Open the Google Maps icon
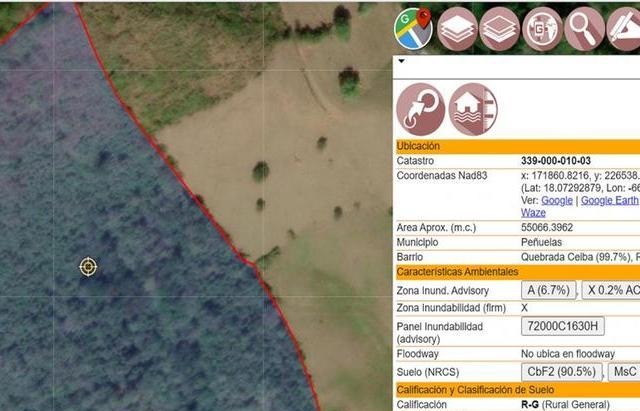 click(x=413, y=29)
